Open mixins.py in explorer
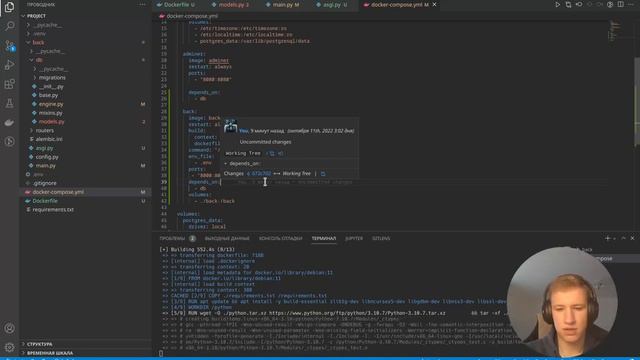 click(x=51, y=113)
